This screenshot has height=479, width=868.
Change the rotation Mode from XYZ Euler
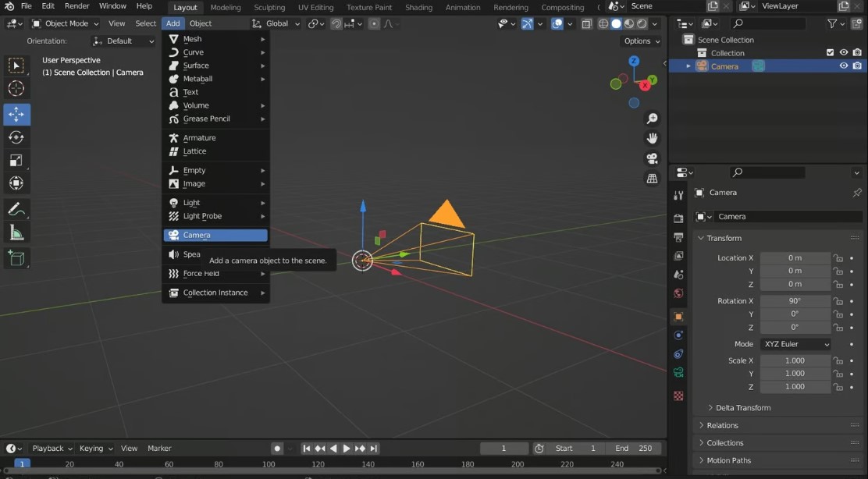pyautogui.click(x=795, y=344)
